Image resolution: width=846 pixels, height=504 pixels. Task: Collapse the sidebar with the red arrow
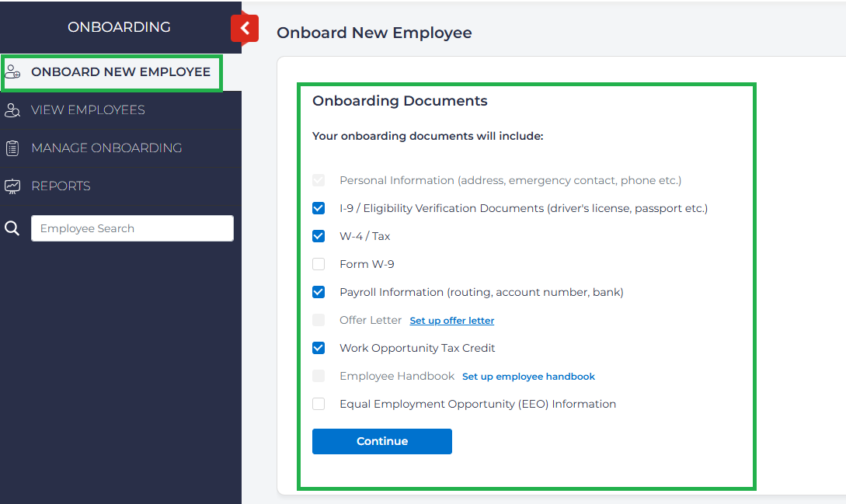tap(245, 29)
